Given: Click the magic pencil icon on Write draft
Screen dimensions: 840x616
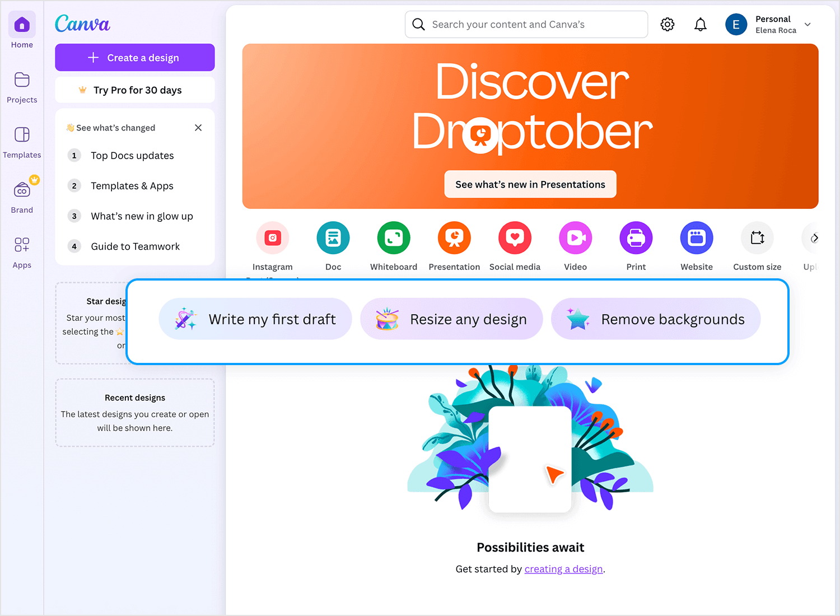Looking at the screenshot, I should [x=185, y=319].
